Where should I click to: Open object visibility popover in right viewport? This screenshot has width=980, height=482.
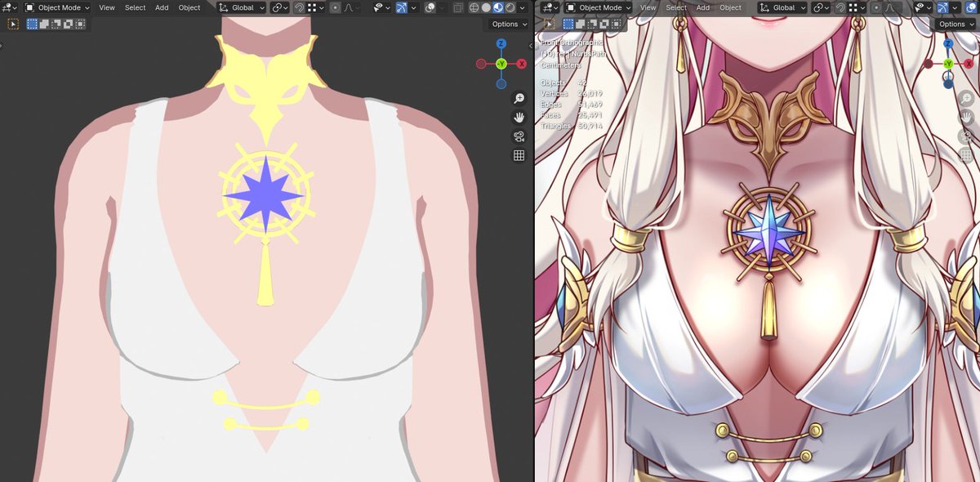[923, 7]
